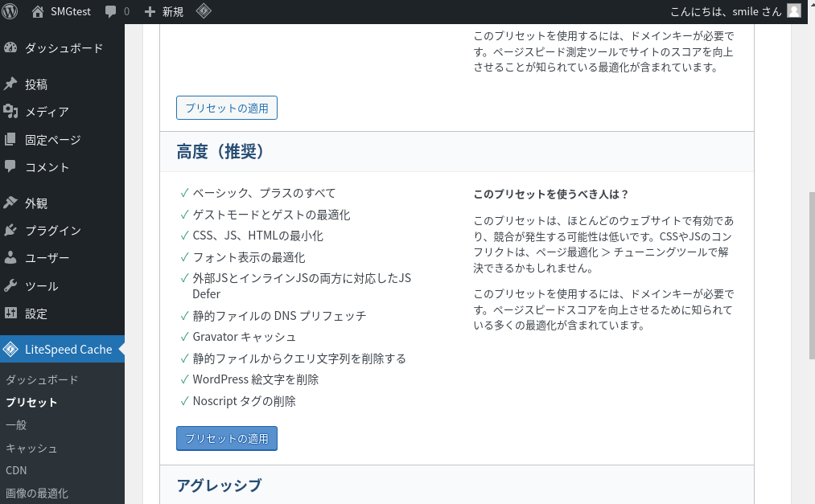Click このプリセットを使うべき人は？ heading
The width and height of the screenshot is (815, 504).
(551, 195)
